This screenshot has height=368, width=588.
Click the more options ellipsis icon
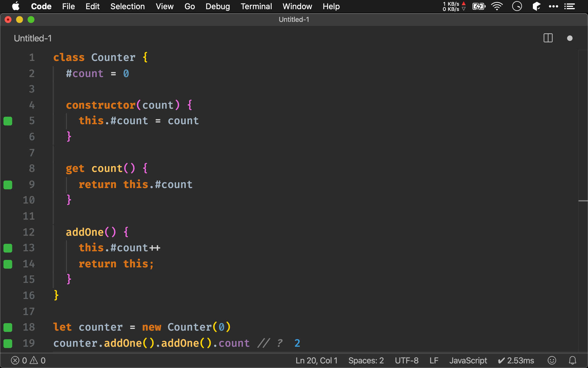click(553, 6)
